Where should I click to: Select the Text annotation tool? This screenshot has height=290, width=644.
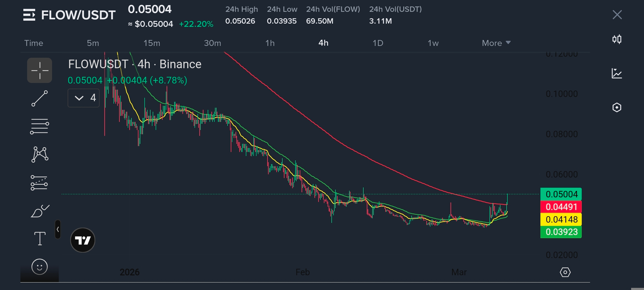pyautogui.click(x=40, y=238)
